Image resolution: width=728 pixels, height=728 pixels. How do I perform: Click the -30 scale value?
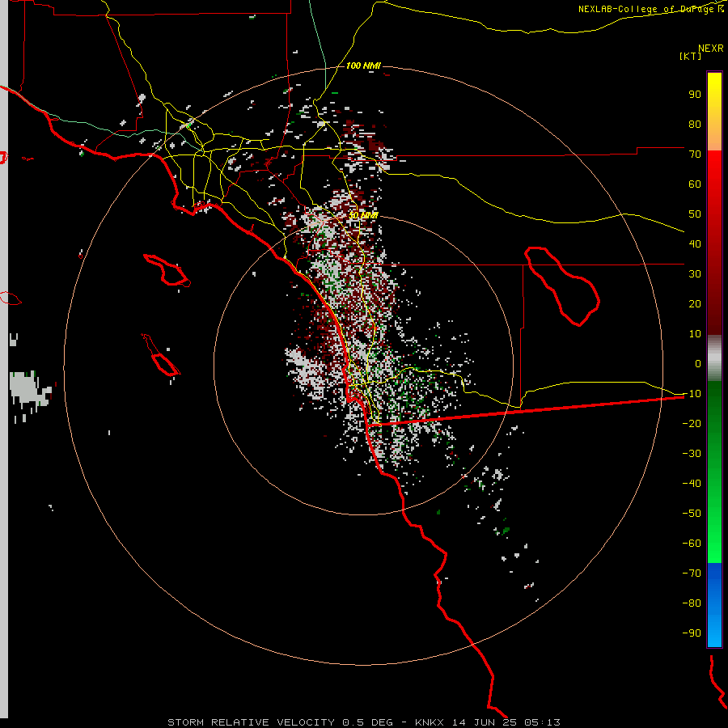(692, 454)
